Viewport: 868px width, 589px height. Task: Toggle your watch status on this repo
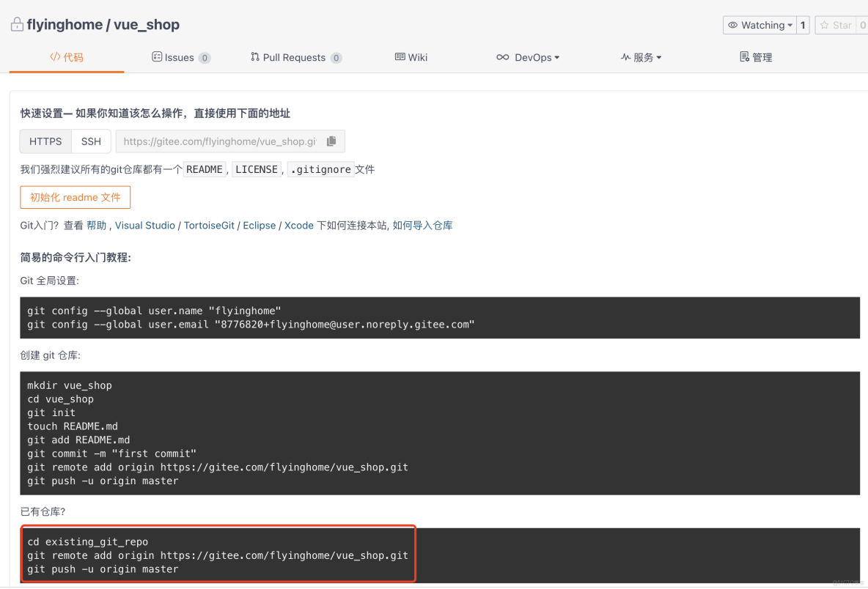757,24
